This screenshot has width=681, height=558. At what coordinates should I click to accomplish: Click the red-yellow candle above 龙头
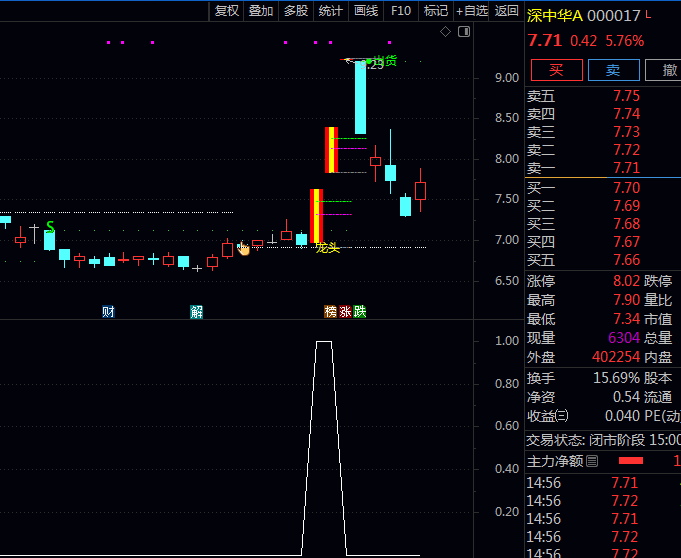316,216
